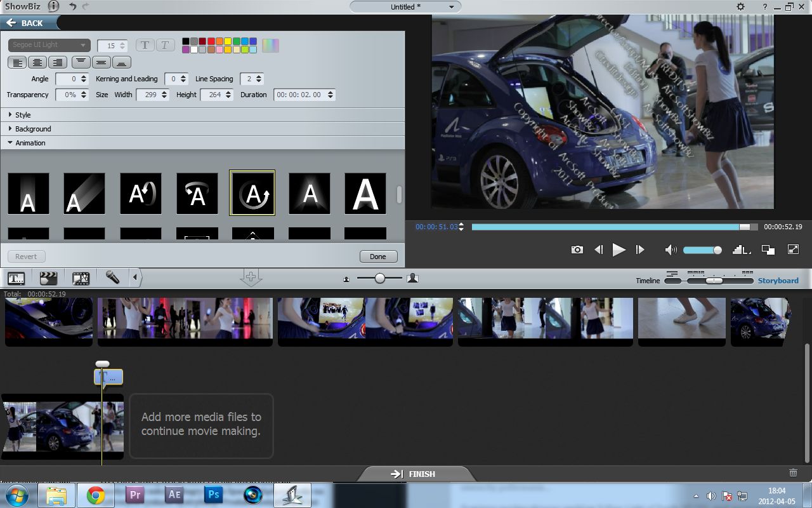
Task: Adjust the volume slider
Action: point(702,250)
